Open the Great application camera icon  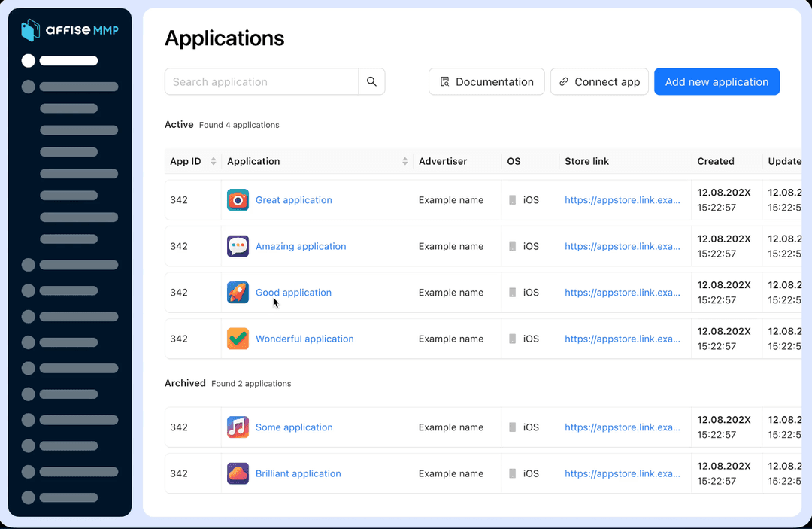click(x=238, y=200)
